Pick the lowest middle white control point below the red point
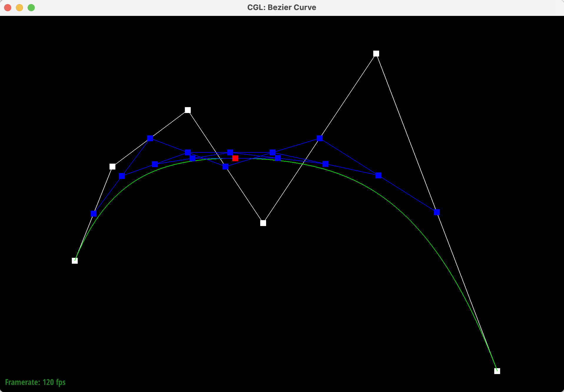The height and width of the screenshot is (392, 564). 263,223
